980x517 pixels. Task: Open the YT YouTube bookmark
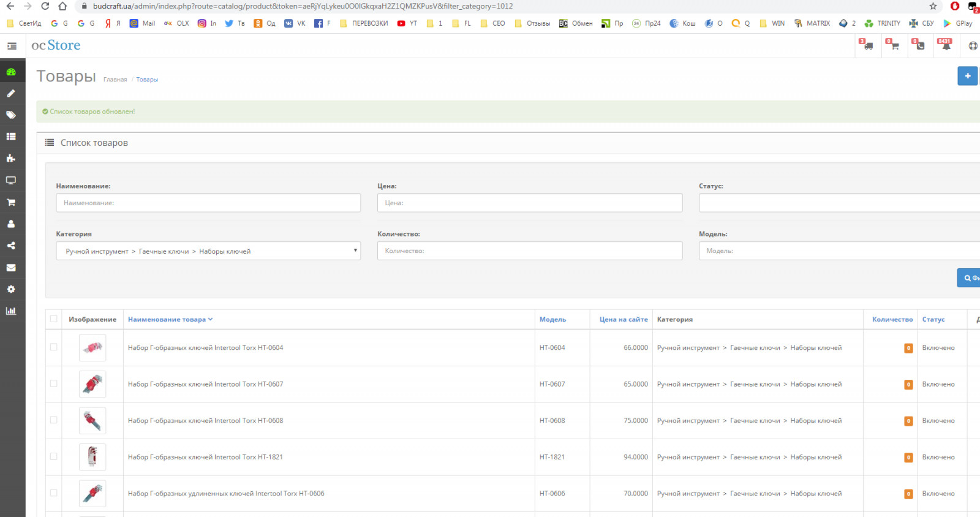click(407, 23)
